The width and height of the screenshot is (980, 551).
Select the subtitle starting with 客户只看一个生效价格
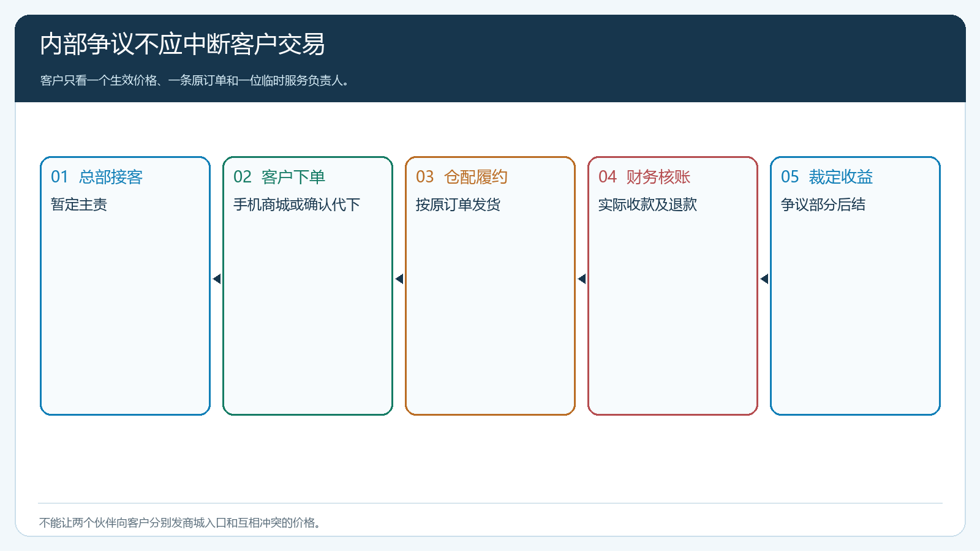(196, 81)
